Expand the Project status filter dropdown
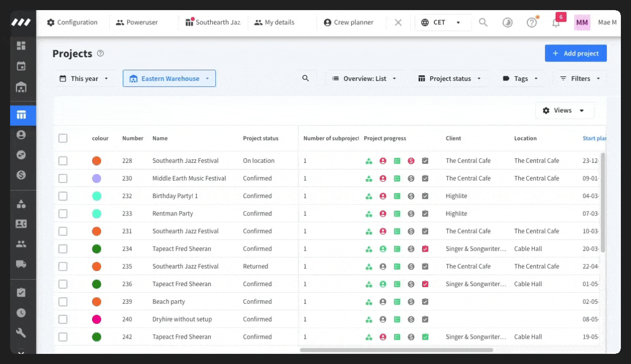631x364 pixels. [x=450, y=78]
